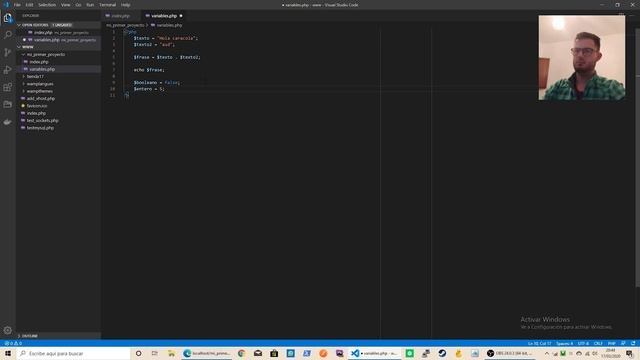Open the Terminal menu
Image resolution: width=640 pixels, height=360 pixels.
pyautogui.click(x=107, y=5)
